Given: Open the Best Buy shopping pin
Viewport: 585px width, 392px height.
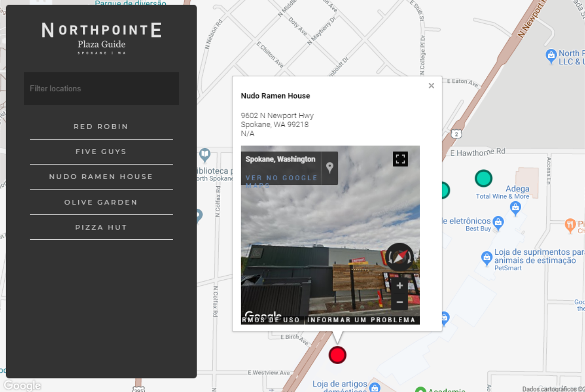Looking at the screenshot, I should pyautogui.click(x=498, y=223).
